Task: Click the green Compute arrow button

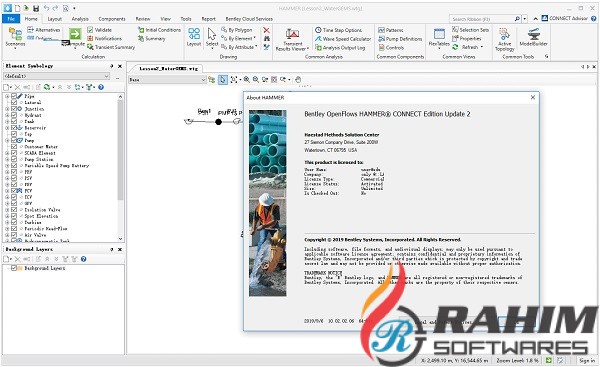Action: (x=75, y=34)
